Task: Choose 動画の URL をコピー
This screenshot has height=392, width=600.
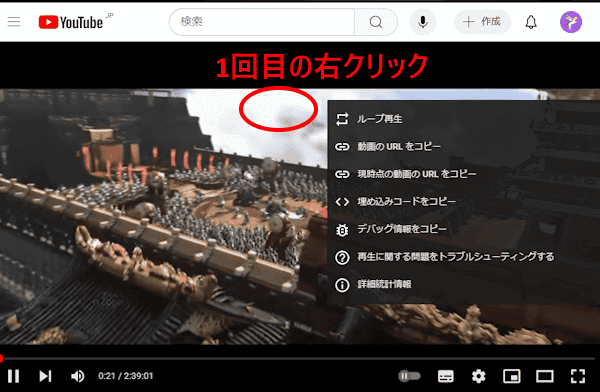Action: click(x=463, y=147)
